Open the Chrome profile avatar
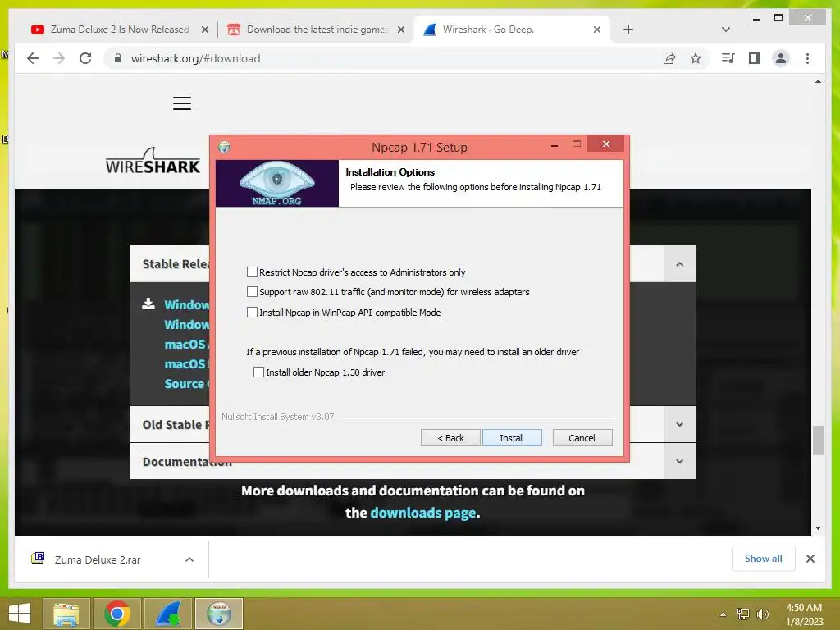 [x=781, y=58]
